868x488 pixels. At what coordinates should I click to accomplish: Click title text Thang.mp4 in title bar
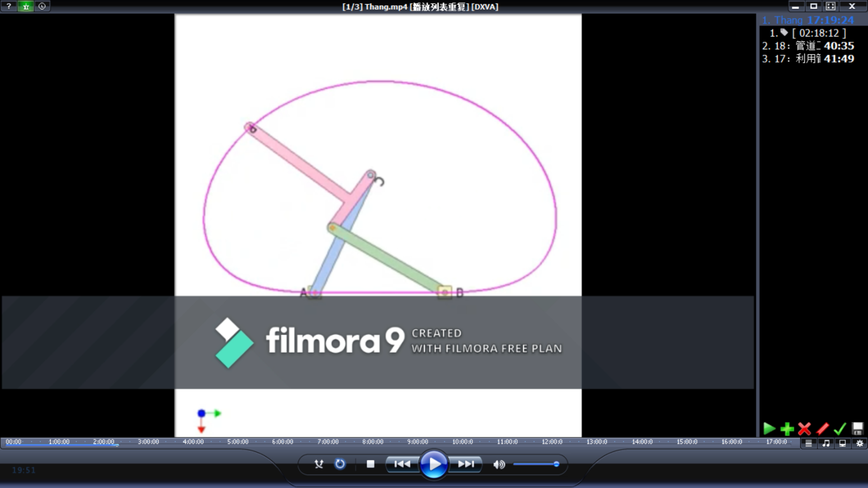(x=386, y=7)
